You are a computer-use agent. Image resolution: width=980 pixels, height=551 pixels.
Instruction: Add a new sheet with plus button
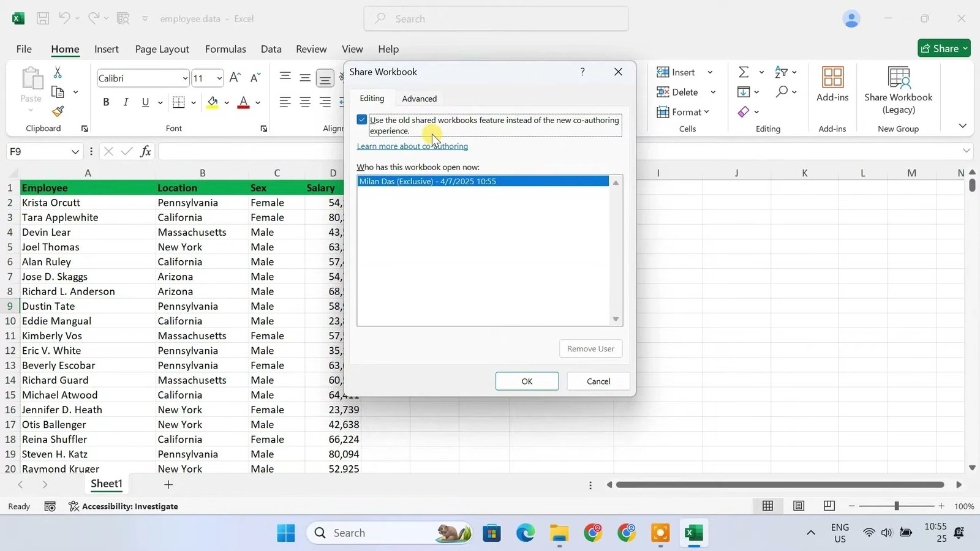click(x=168, y=484)
